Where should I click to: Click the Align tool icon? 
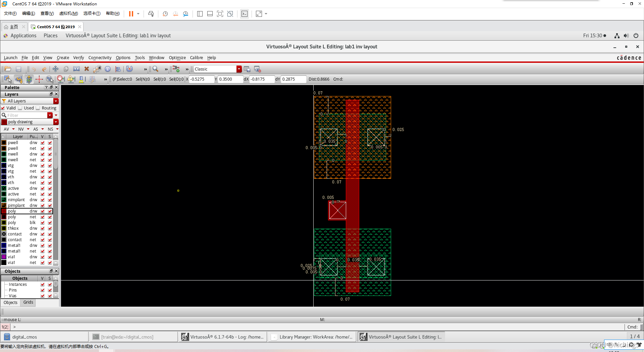[118, 69]
